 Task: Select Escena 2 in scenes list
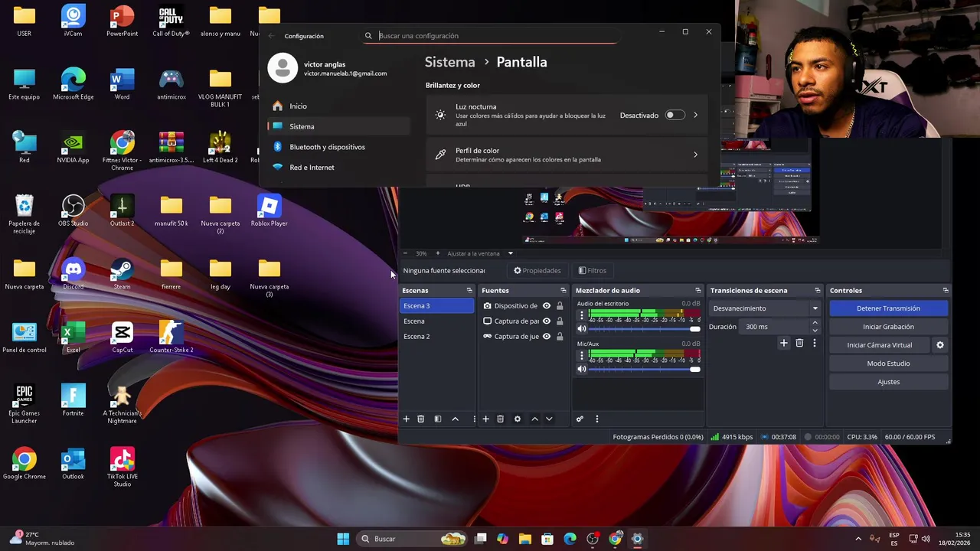437,337
